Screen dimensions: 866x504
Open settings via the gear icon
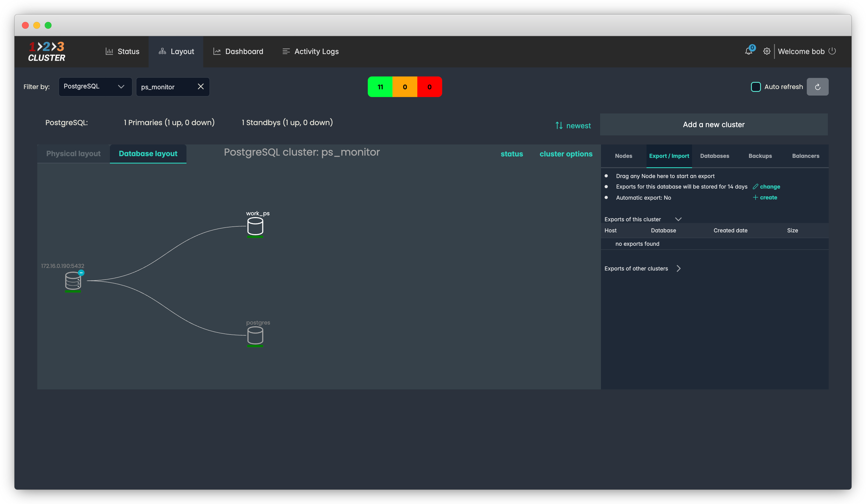tap(767, 51)
